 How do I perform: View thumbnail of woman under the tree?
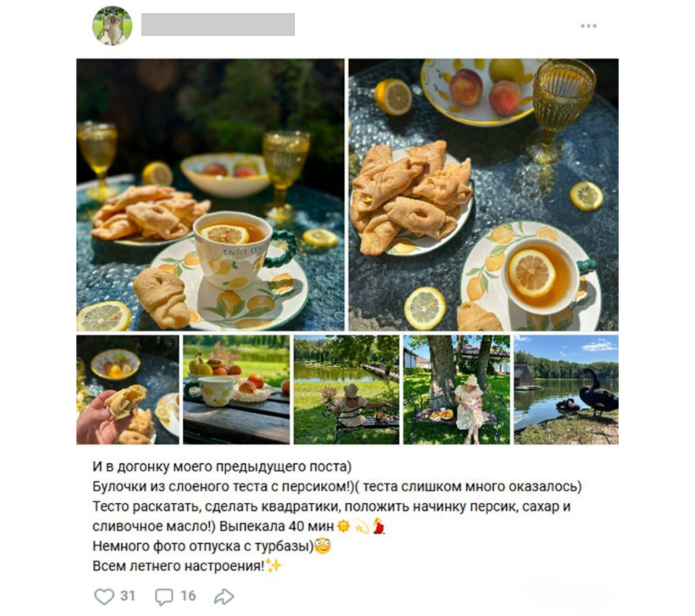pyautogui.click(x=456, y=389)
